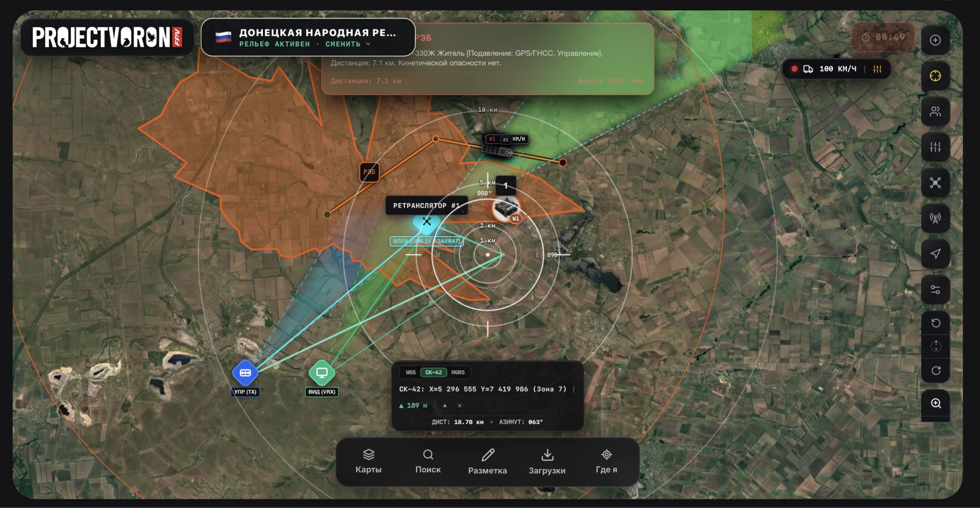This screenshot has width=980, height=508.
Task: Select the СК-42 coordinate format
Action: [433, 372]
